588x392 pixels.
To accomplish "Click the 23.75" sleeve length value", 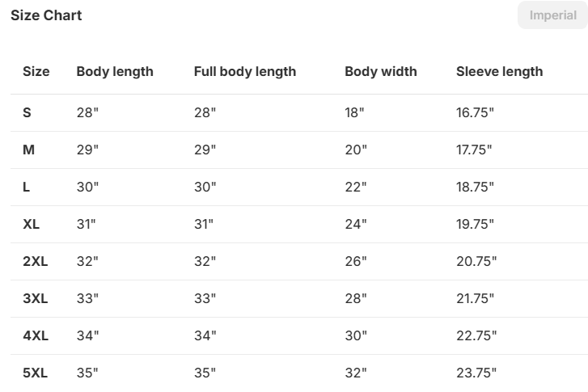I will pos(476,373).
